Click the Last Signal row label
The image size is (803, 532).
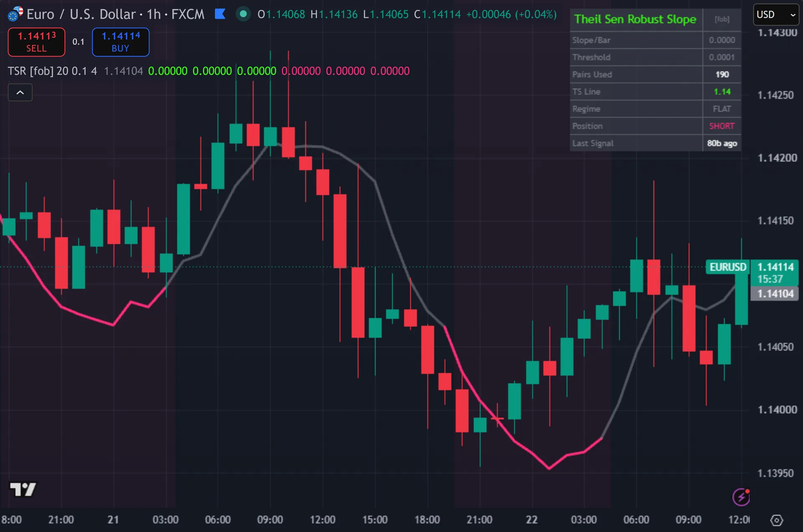click(x=593, y=143)
